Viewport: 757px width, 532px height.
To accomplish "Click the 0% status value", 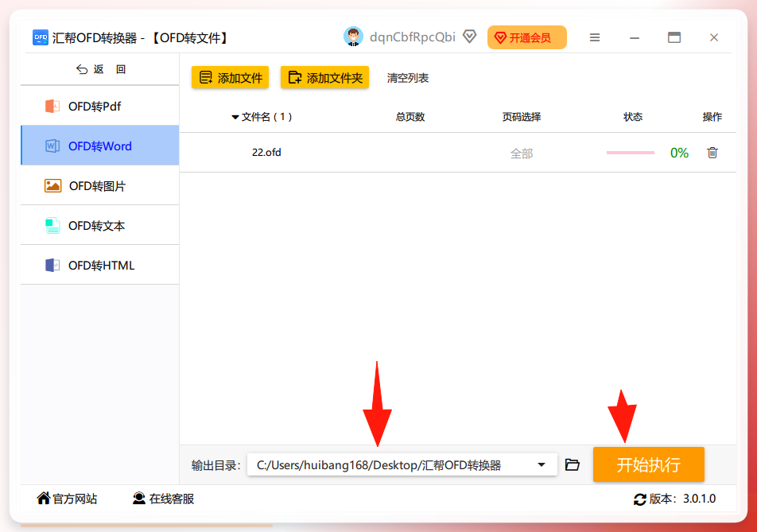I will [x=679, y=153].
